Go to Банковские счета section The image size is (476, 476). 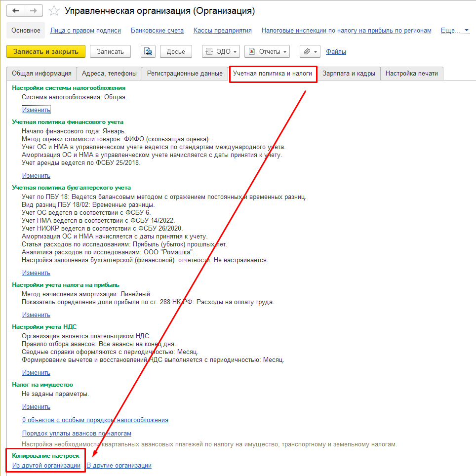tap(157, 31)
